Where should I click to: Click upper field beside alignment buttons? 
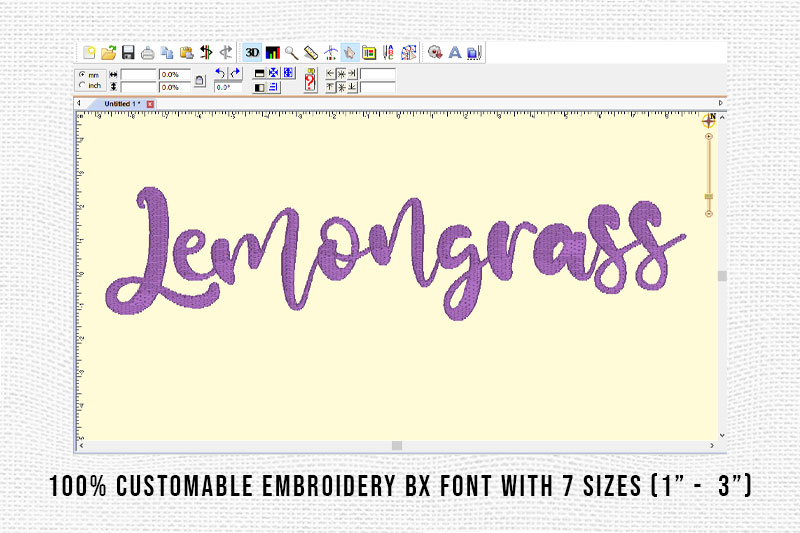[378, 74]
